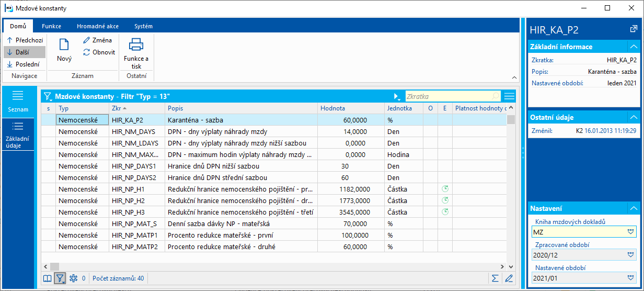
Task: Select the HIR_NP_MAT_S row
Action: click(x=274, y=223)
